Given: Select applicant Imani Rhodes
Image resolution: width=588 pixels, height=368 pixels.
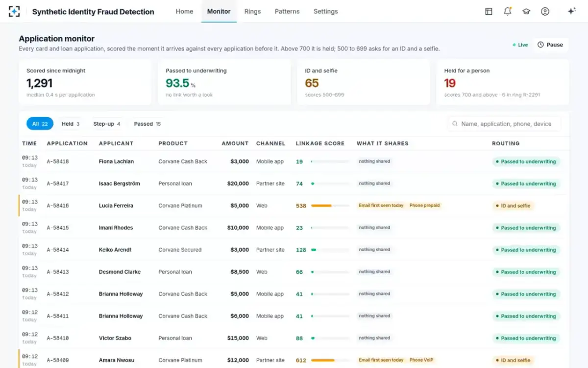Looking at the screenshot, I should tap(116, 228).
